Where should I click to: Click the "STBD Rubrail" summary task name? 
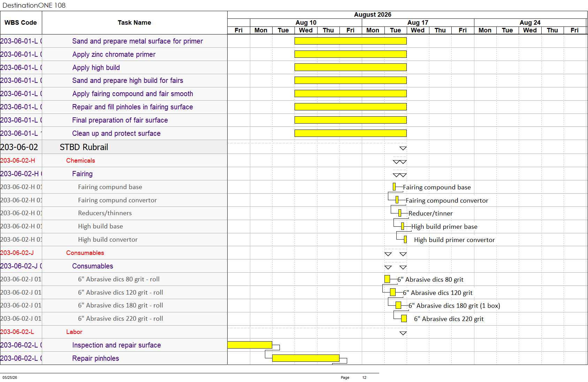tap(84, 147)
